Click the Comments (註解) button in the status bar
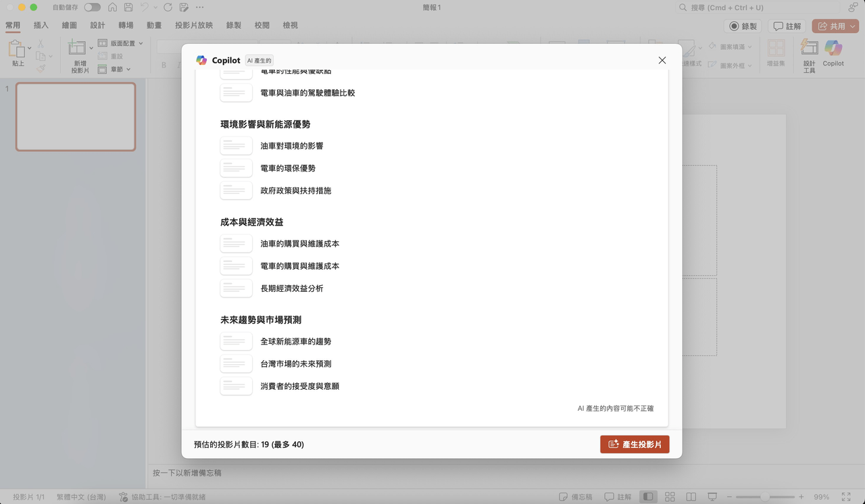This screenshot has width=865, height=504. coord(618,497)
